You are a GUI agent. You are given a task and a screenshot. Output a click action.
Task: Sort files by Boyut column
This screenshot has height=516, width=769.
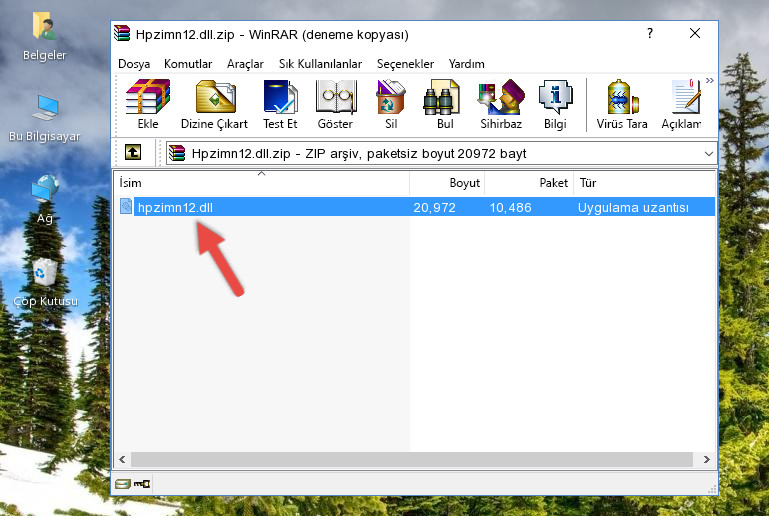[x=447, y=182]
